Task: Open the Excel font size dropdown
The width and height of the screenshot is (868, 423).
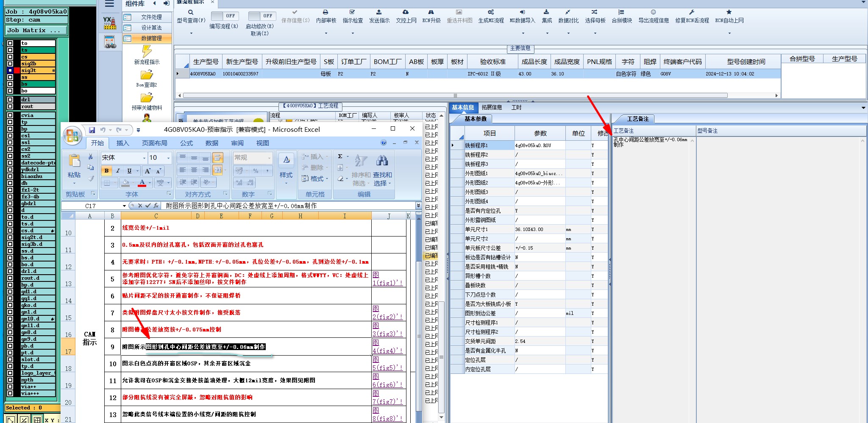Action: [168, 158]
